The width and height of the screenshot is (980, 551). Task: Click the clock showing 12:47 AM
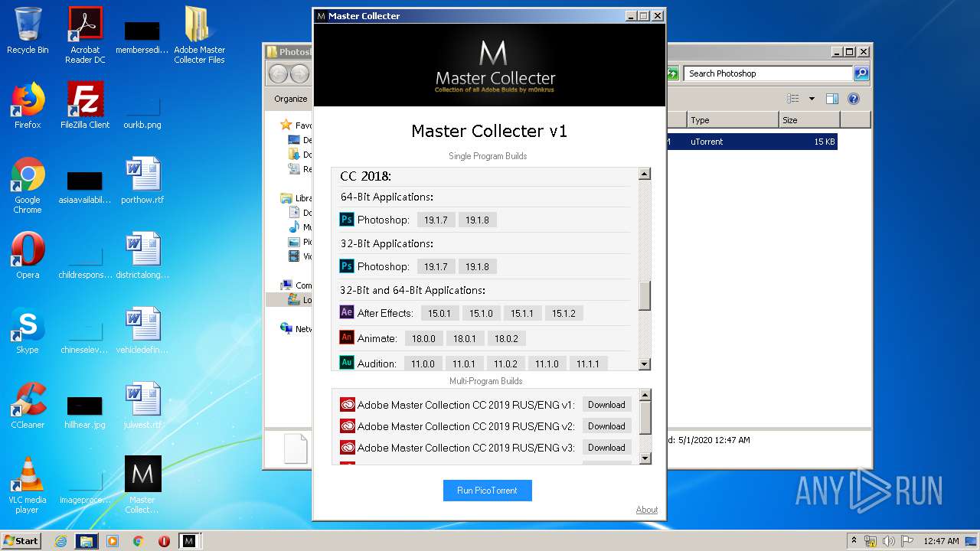click(941, 541)
